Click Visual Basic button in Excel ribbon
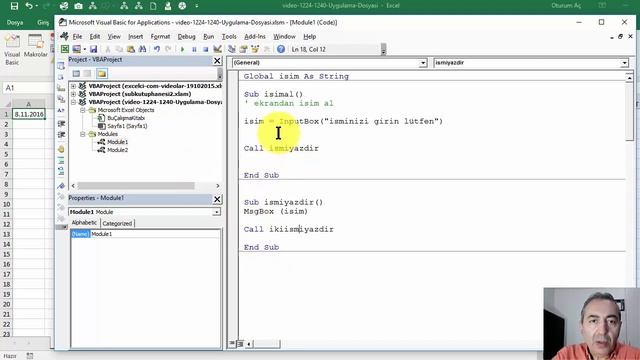 (12, 49)
